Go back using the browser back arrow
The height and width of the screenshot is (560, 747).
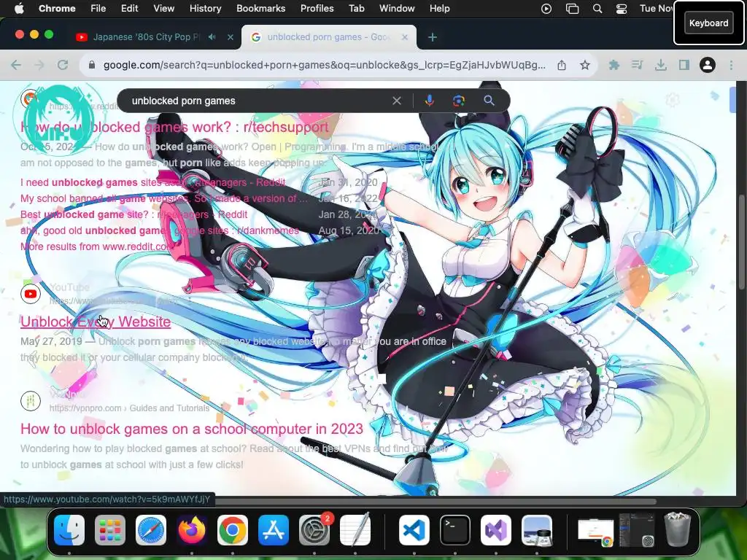pos(16,65)
